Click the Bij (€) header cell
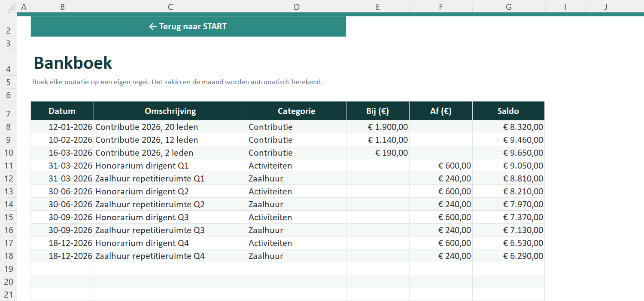 click(x=378, y=111)
